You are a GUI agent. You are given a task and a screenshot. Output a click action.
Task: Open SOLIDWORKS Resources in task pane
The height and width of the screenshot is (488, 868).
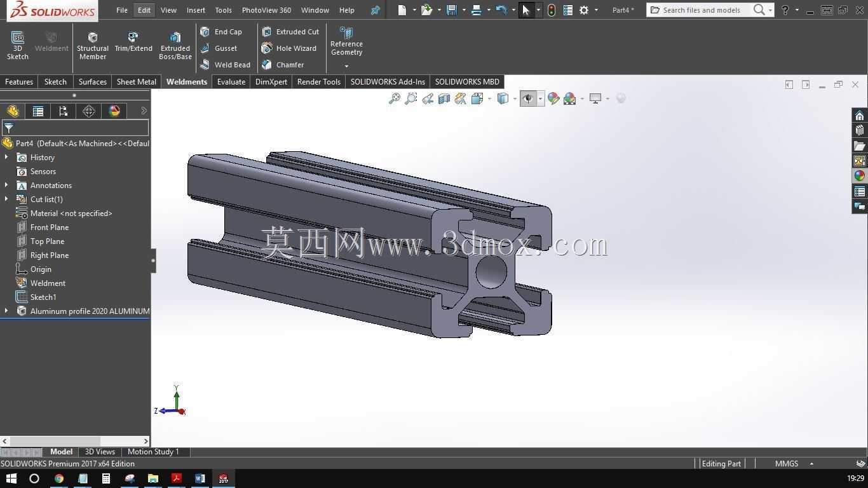(860, 115)
